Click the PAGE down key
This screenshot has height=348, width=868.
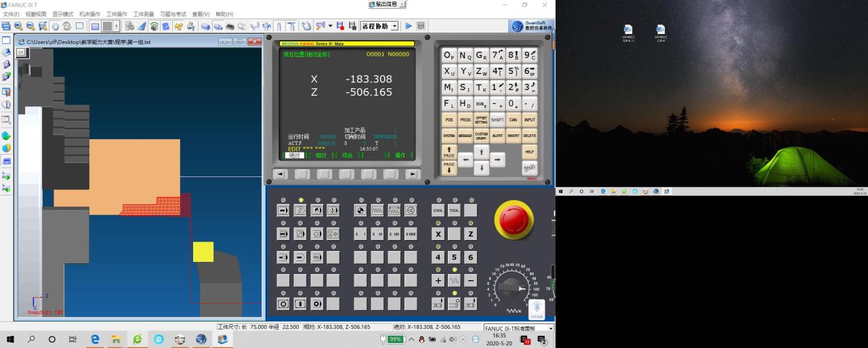[449, 166]
